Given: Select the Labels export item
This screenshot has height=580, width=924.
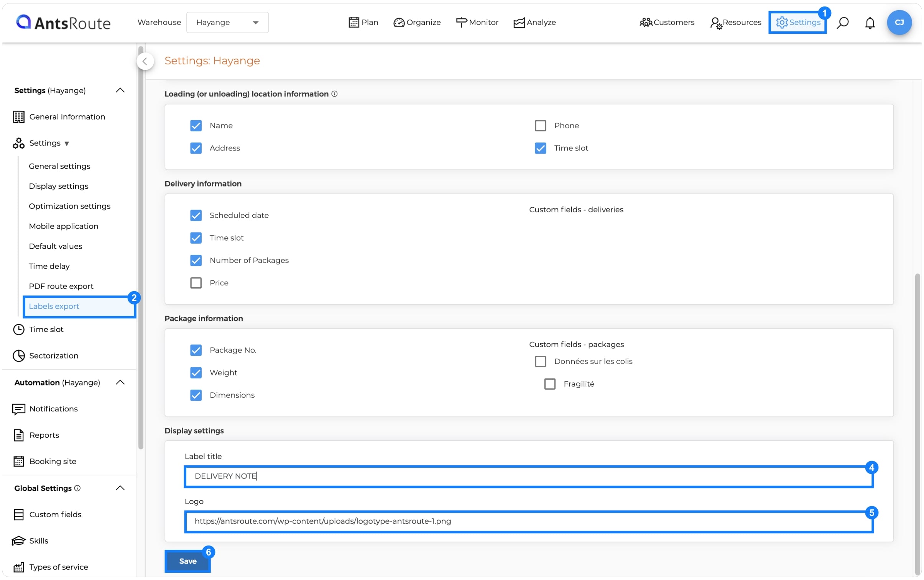Looking at the screenshot, I should tap(79, 306).
